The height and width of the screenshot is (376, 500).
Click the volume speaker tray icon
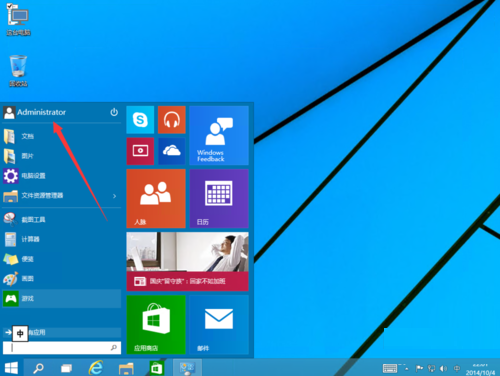pyautogui.click(x=443, y=368)
